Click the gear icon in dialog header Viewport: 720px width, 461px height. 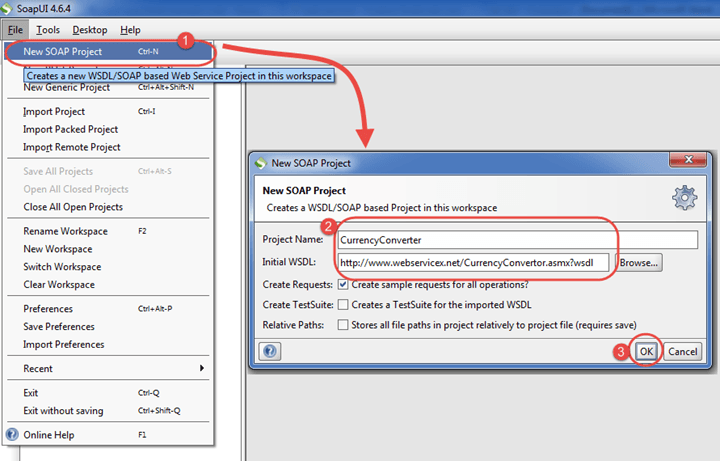click(x=684, y=197)
